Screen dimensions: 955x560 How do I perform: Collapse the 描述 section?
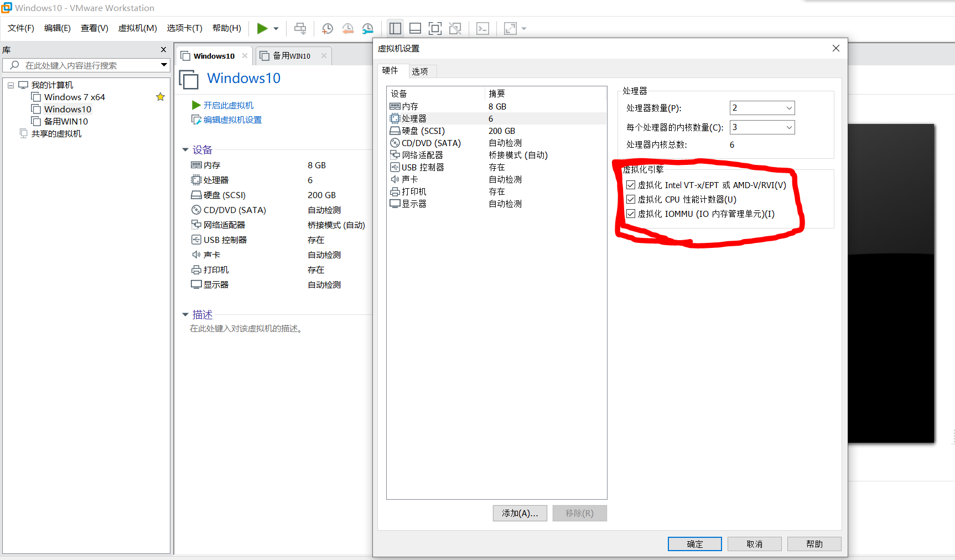coord(185,315)
